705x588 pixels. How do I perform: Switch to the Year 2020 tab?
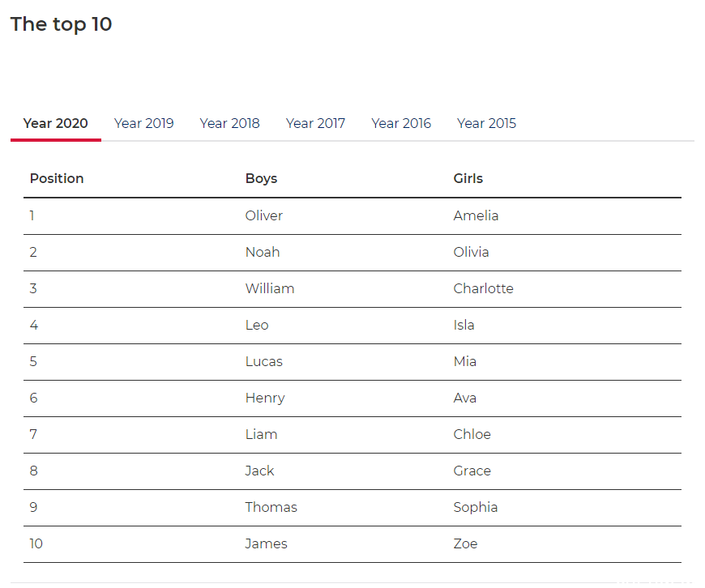point(56,123)
